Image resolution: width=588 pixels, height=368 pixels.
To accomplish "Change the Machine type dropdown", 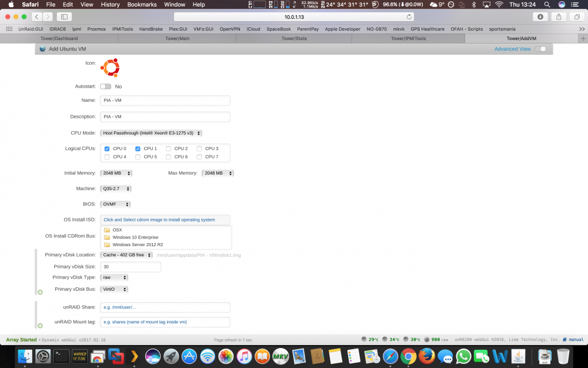I will pyautogui.click(x=115, y=188).
